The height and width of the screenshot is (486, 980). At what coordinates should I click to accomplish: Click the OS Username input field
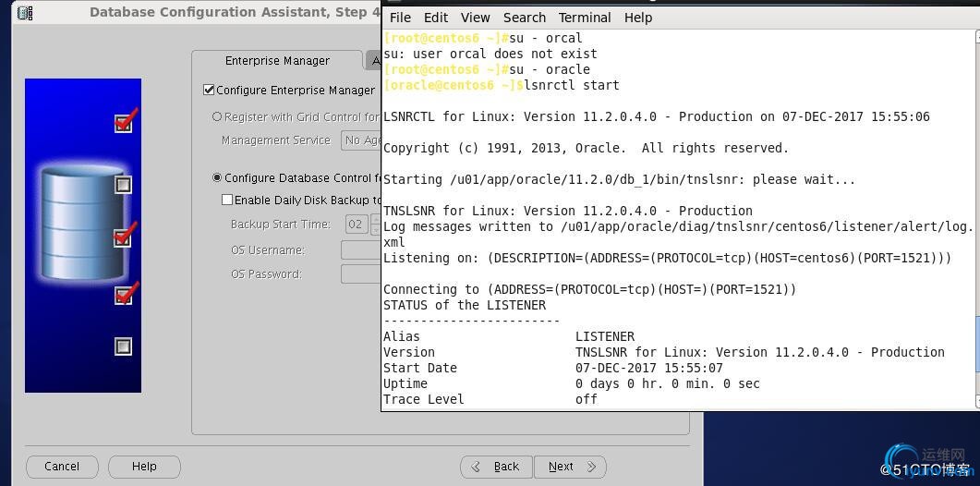[x=361, y=250]
